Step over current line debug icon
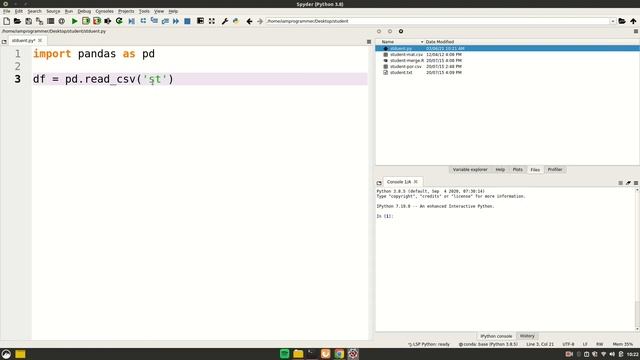The width and height of the screenshot is (640, 360). pyautogui.click(x=143, y=21)
